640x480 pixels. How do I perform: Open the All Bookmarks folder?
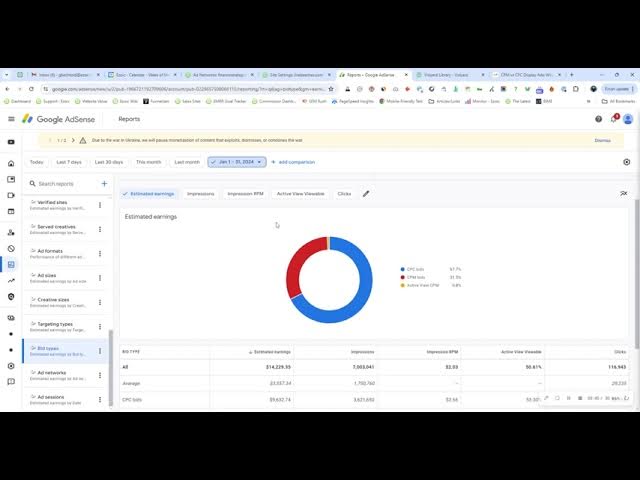point(619,101)
